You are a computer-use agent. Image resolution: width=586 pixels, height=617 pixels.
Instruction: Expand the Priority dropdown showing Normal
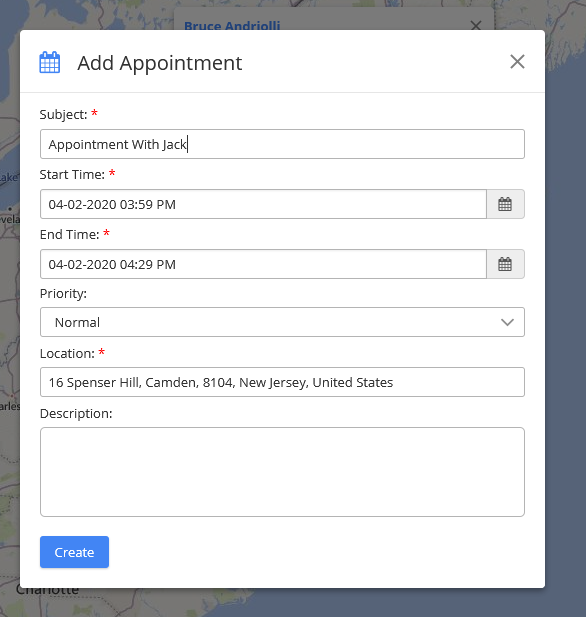tap(282, 322)
